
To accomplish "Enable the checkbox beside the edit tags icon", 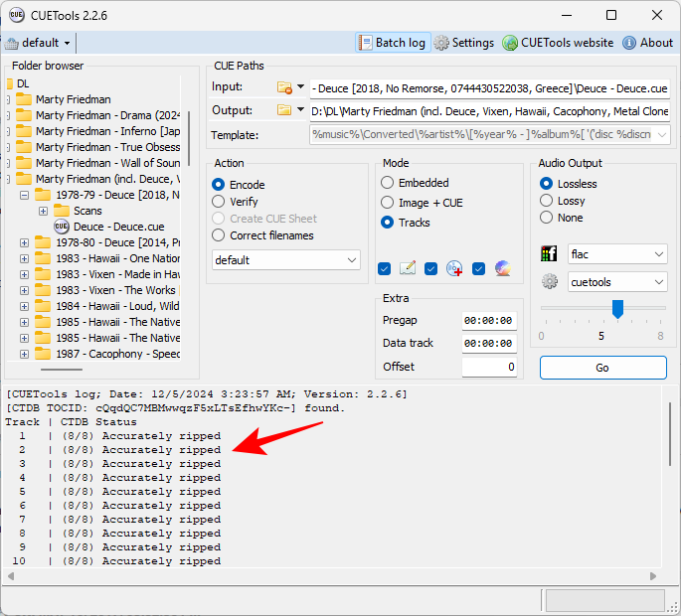I will pyautogui.click(x=384, y=268).
